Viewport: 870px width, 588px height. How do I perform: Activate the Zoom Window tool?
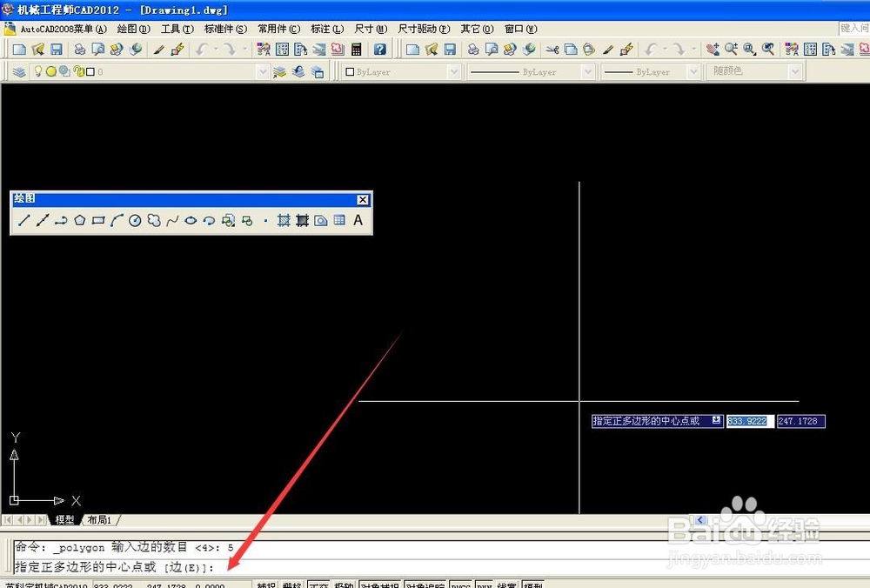point(750,50)
